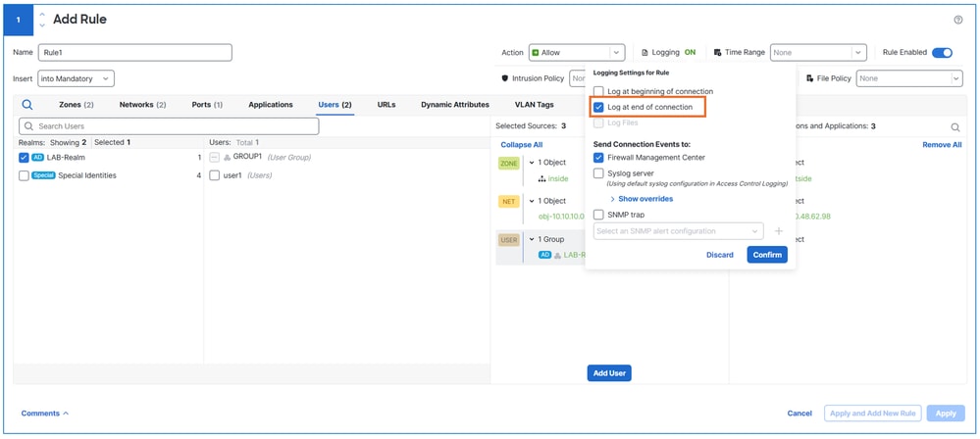The image size is (980, 439).
Task: Click the green inside zone entry
Action: click(x=558, y=178)
